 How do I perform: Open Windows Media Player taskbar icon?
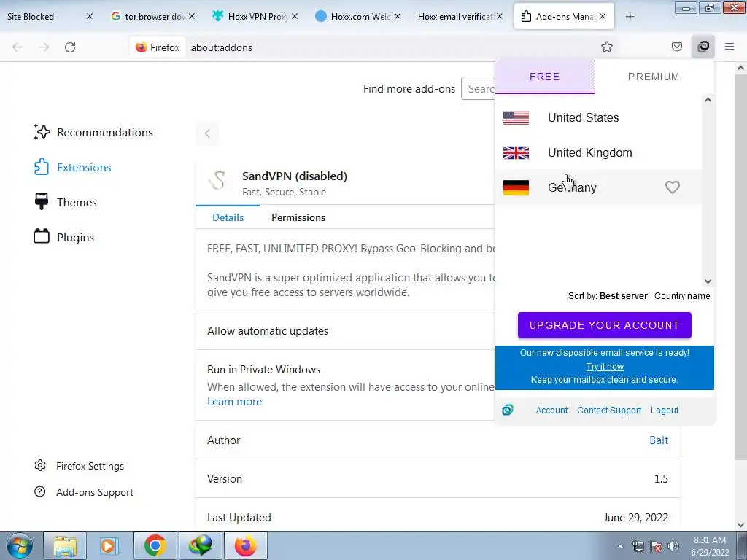coord(109,545)
